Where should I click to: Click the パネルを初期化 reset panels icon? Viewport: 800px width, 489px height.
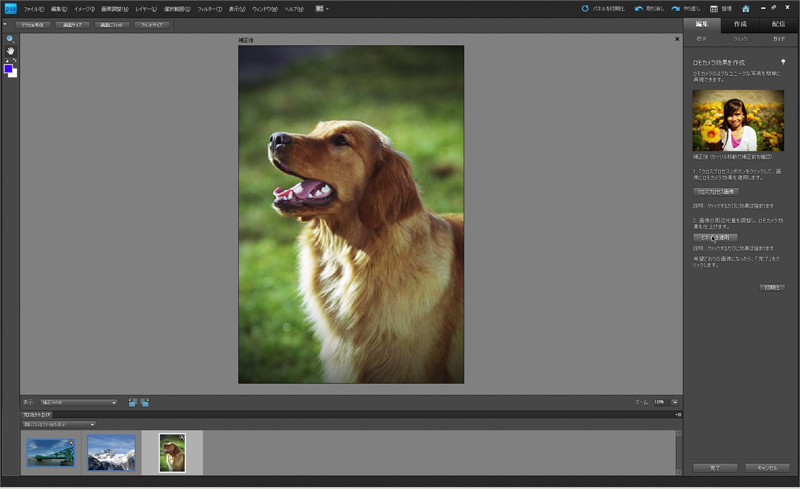point(585,8)
